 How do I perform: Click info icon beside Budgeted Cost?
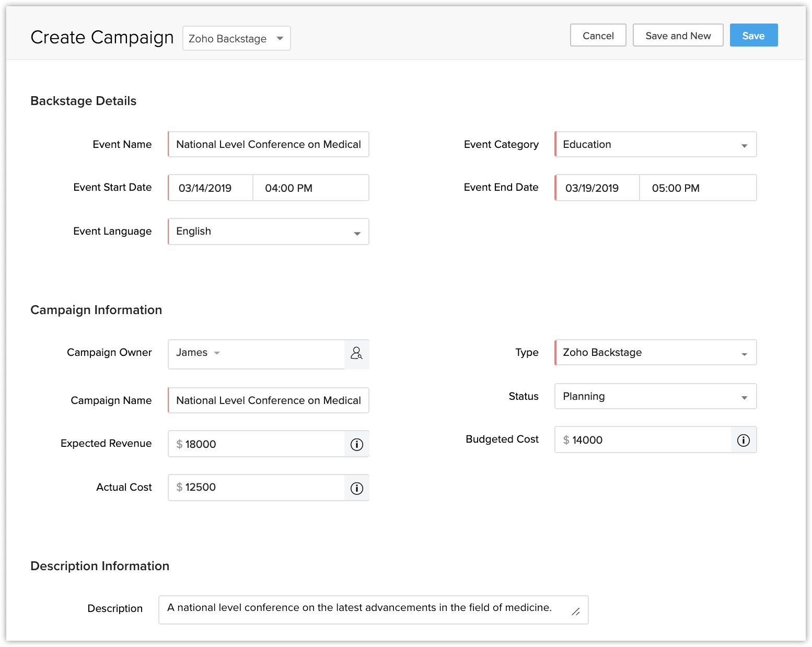[x=743, y=440]
